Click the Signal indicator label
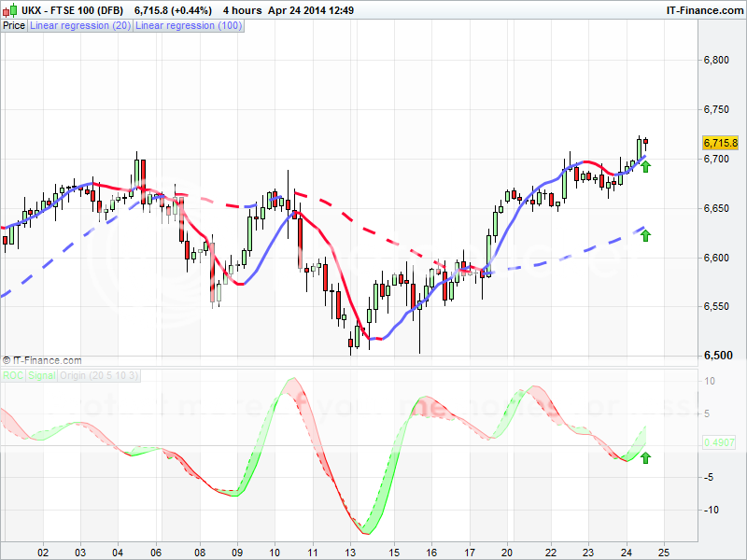 [42, 375]
